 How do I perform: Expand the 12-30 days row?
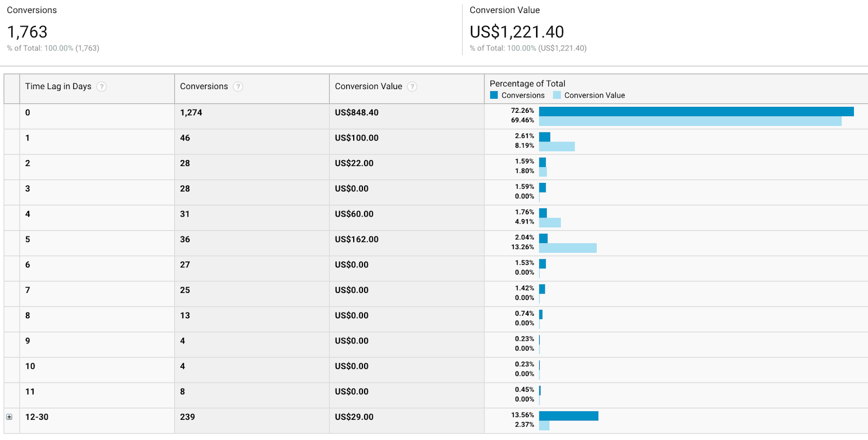click(9, 417)
